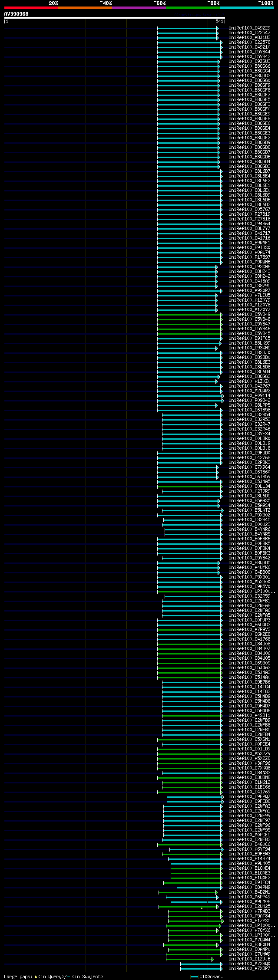Click the UniRef100_C3VEX4 label
The image size is (278, 980).
coord(249,434)
